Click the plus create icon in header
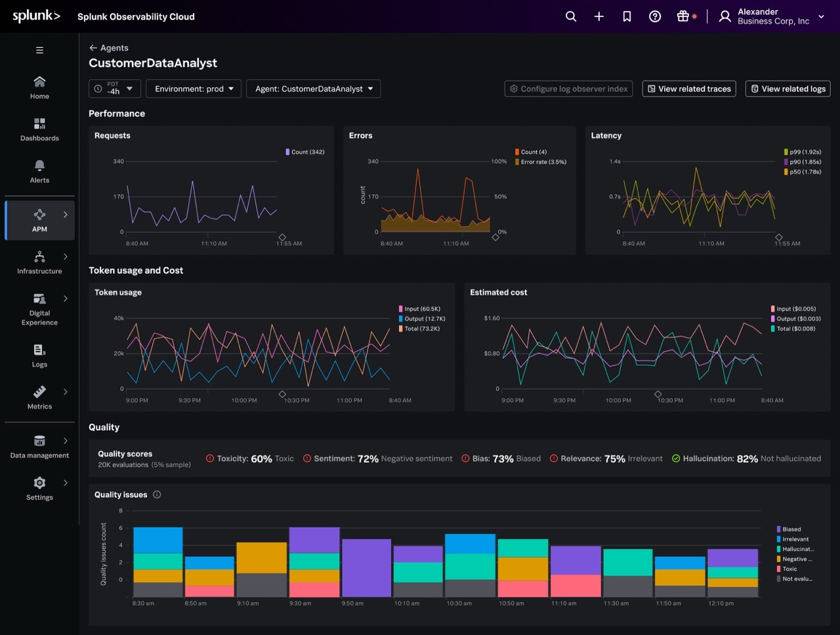Image resolution: width=840 pixels, height=635 pixels. pyautogui.click(x=598, y=16)
